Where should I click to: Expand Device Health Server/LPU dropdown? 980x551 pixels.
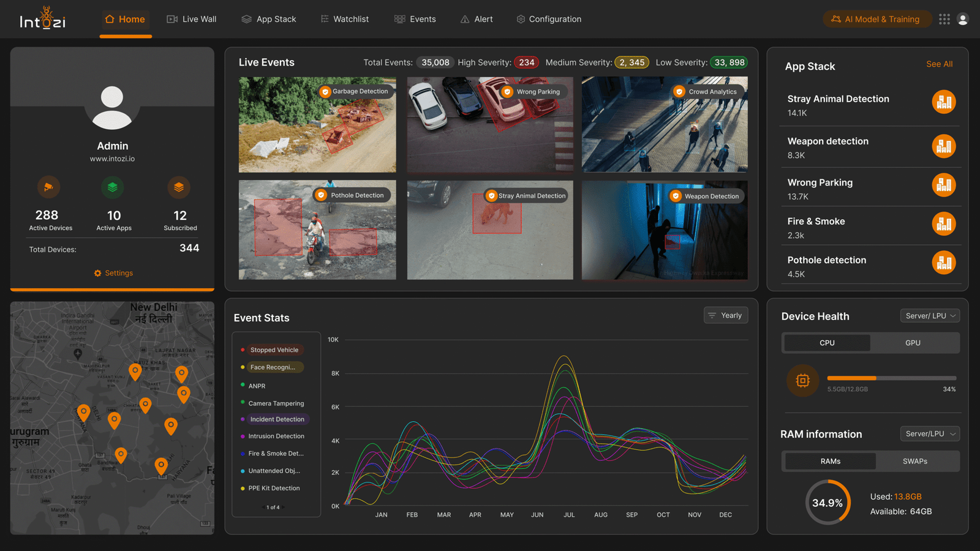(930, 316)
